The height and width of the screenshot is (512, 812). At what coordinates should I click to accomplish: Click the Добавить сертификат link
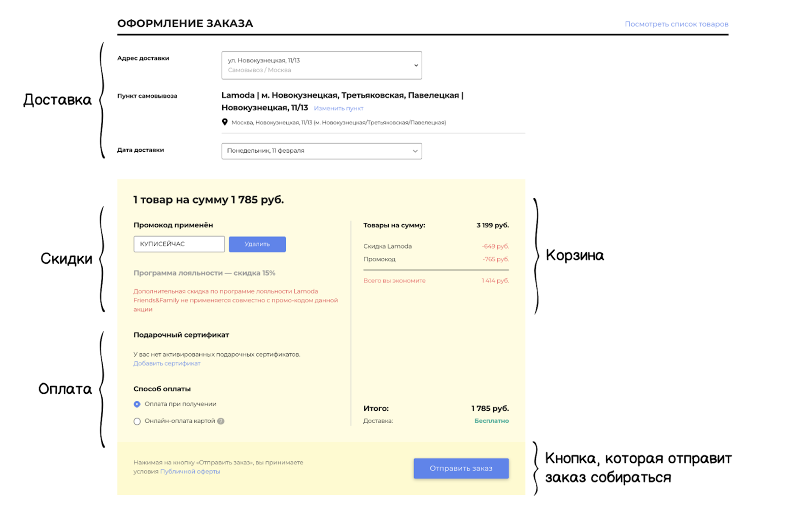click(x=167, y=363)
